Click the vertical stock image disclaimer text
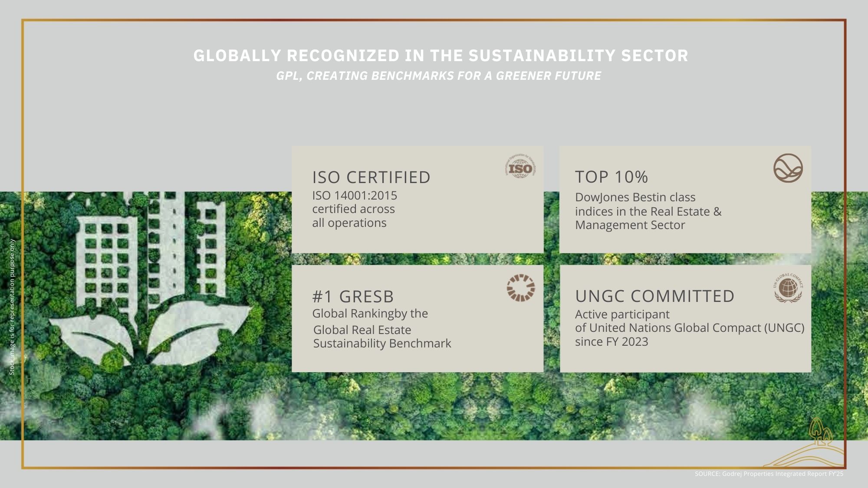 pyautogui.click(x=12, y=307)
